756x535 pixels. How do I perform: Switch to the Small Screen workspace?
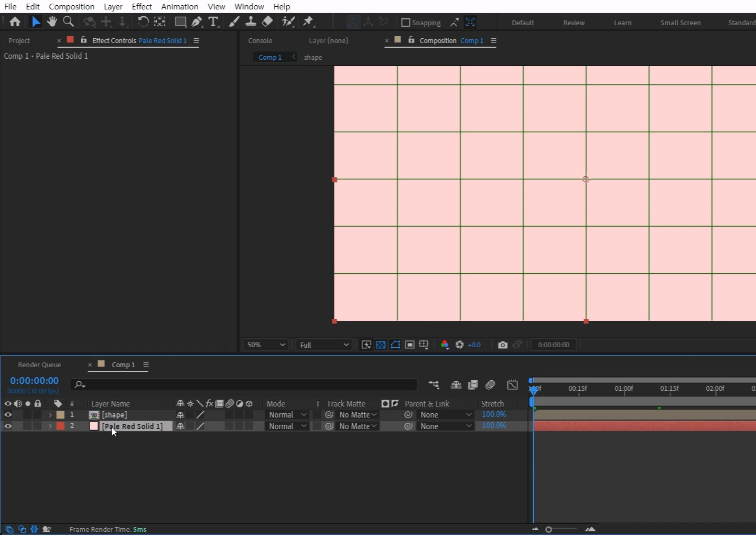click(681, 23)
